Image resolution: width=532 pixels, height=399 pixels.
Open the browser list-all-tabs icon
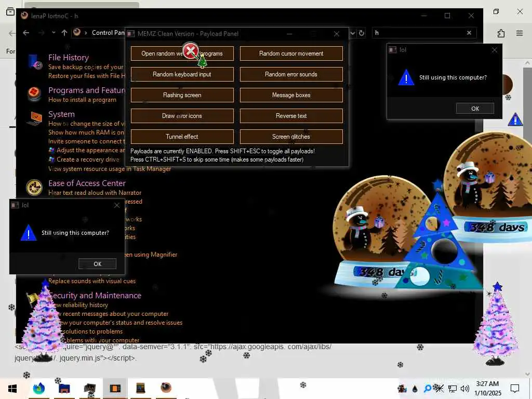click(x=10, y=12)
